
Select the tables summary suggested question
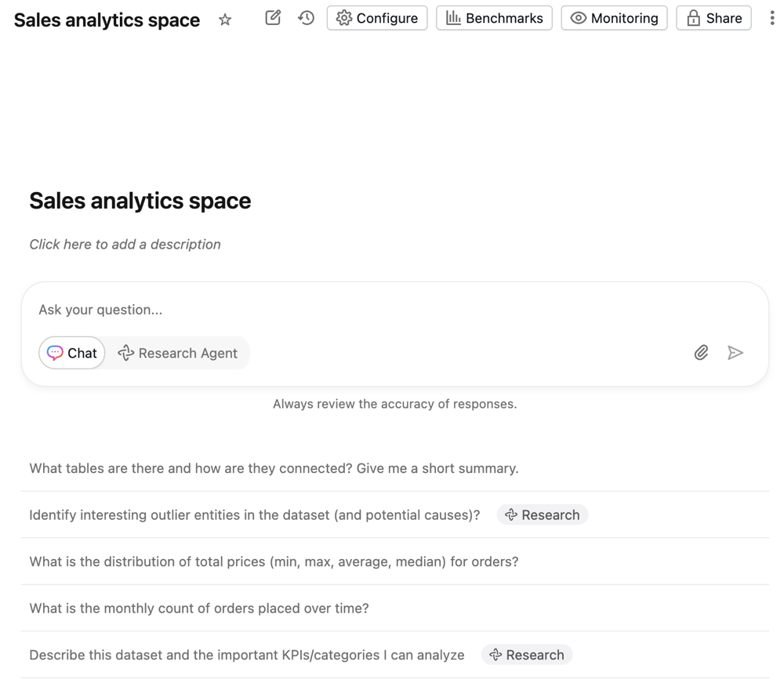[x=274, y=469]
